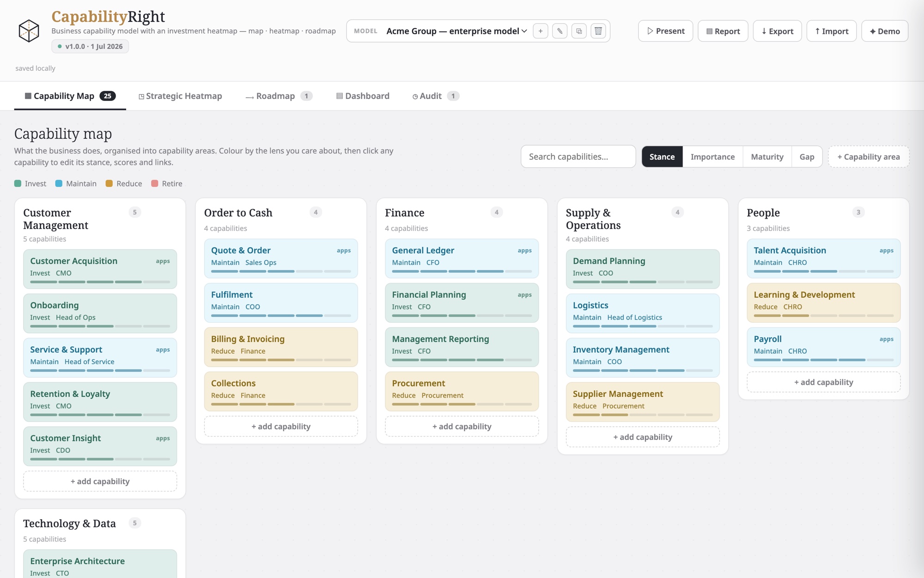The height and width of the screenshot is (578, 924).
Task: Click the orange Reduce legend swatch
Action: 109,184
